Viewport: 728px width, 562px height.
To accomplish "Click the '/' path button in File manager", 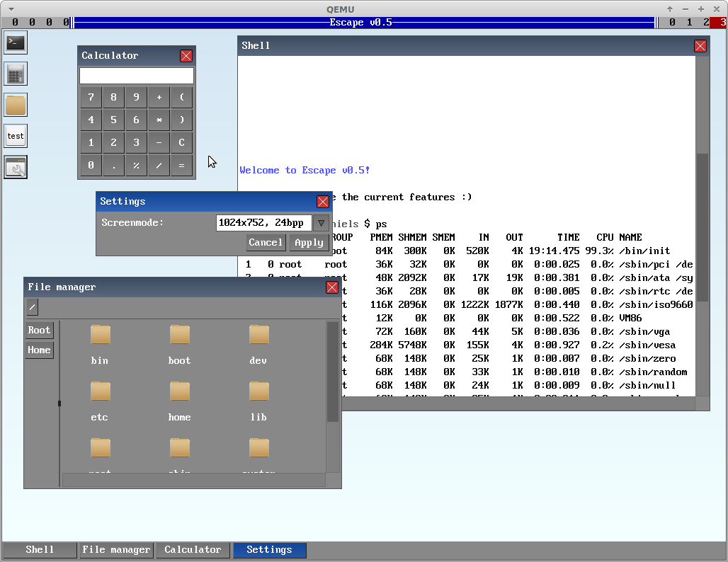I will point(33,306).
